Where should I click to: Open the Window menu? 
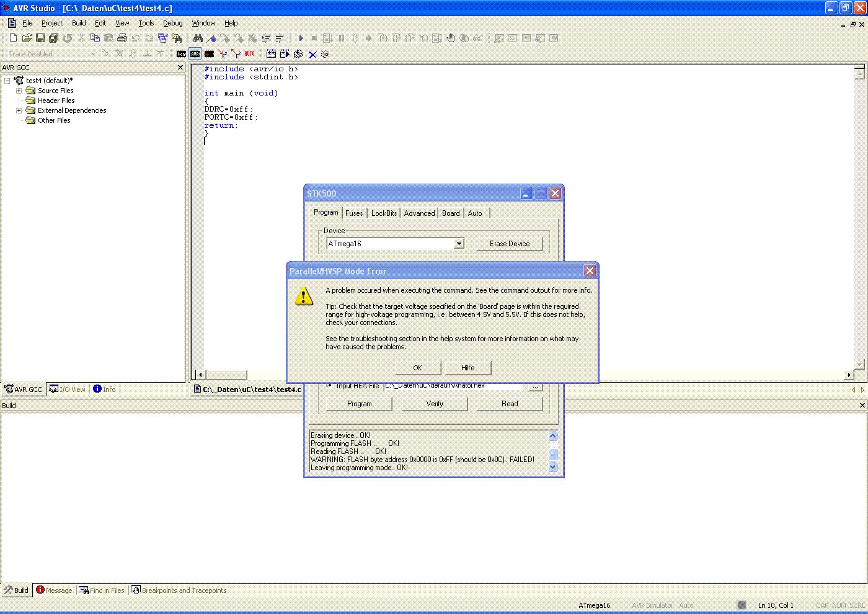(203, 23)
